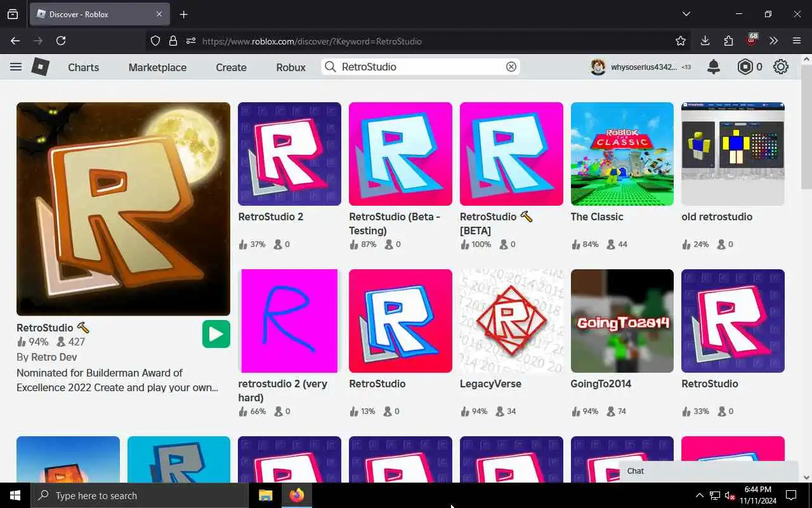Viewport: 812px width, 508px height.
Task: Click the uBlock extension icon showing 68
Action: (x=752, y=39)
